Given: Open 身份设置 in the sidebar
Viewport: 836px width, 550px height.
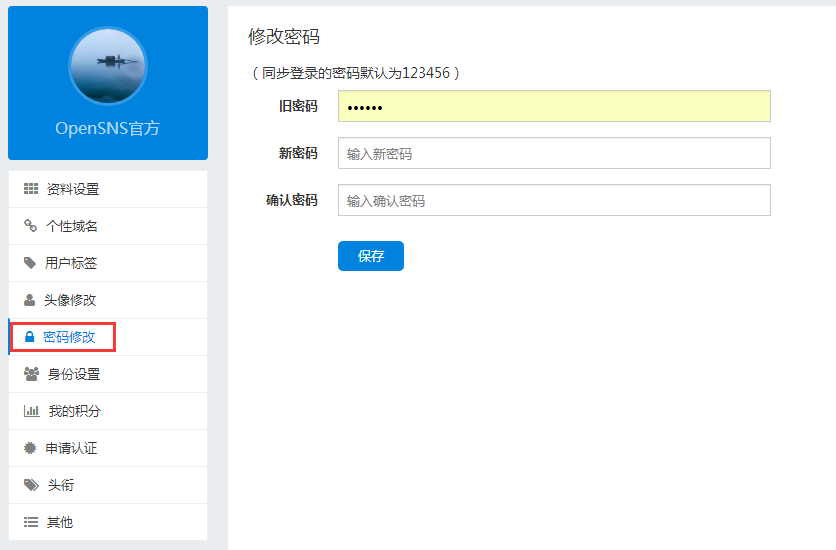Looking at the screenshot, I should point(108,374).
